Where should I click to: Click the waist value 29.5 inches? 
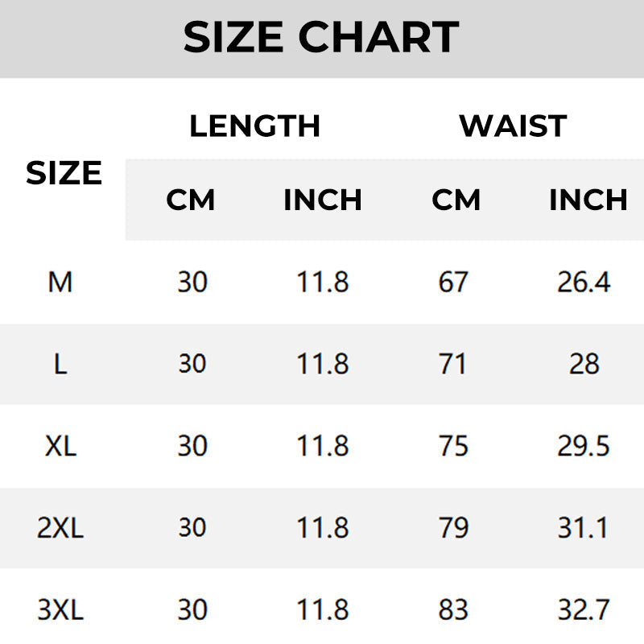click(584, 446)
